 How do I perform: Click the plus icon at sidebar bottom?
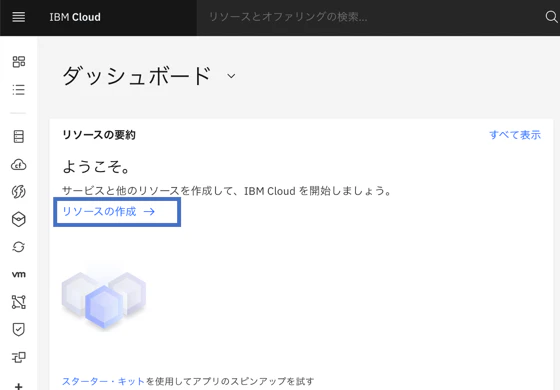pos(19,386)
